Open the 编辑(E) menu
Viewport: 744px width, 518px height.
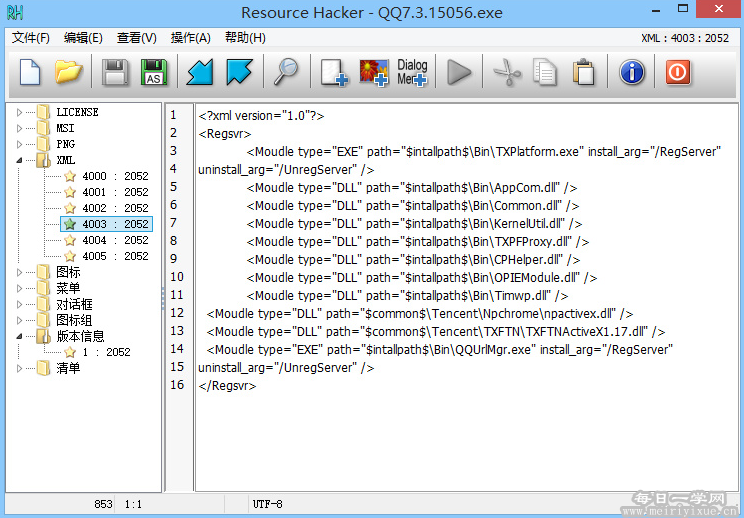pyautogui.click(x=83, y=37)
